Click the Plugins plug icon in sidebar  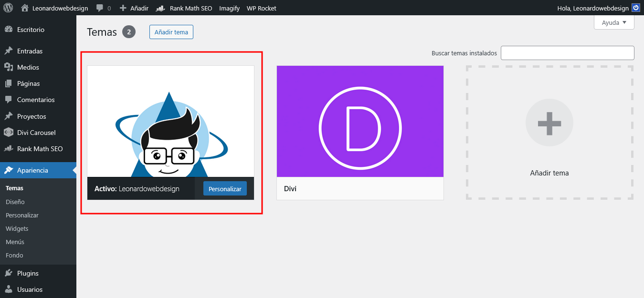coord(8,273)
